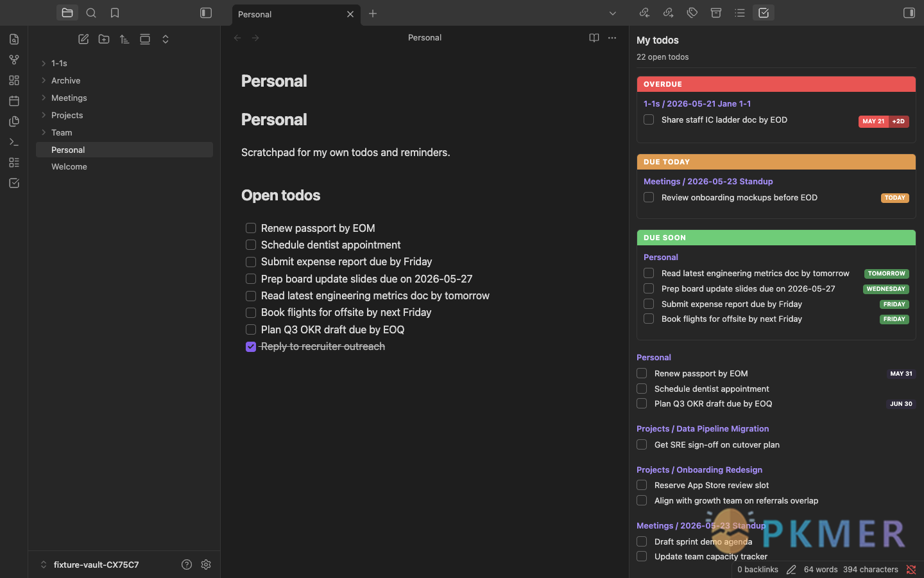This screenshot has height=578, width=924.
Task: Expand the Archive folder
Action: tap(44, 80)
